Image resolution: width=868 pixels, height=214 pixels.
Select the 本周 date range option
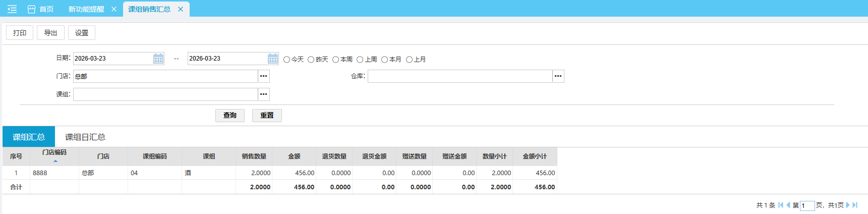point(335,60)
